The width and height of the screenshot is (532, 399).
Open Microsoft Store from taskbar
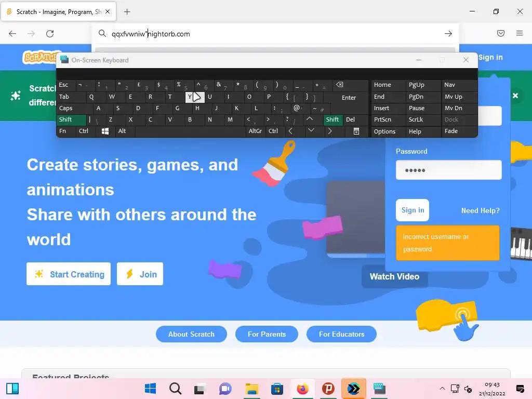tap(277, 389)
